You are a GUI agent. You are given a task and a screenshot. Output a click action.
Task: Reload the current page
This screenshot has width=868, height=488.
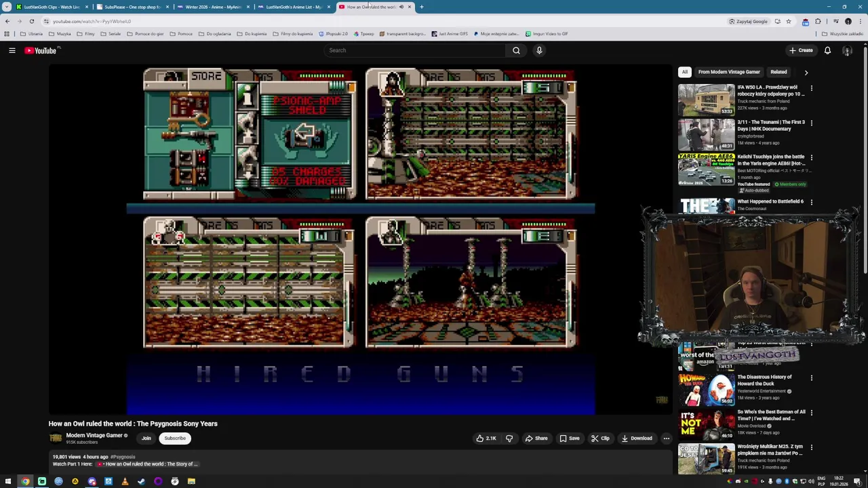(x=31, y=21)
